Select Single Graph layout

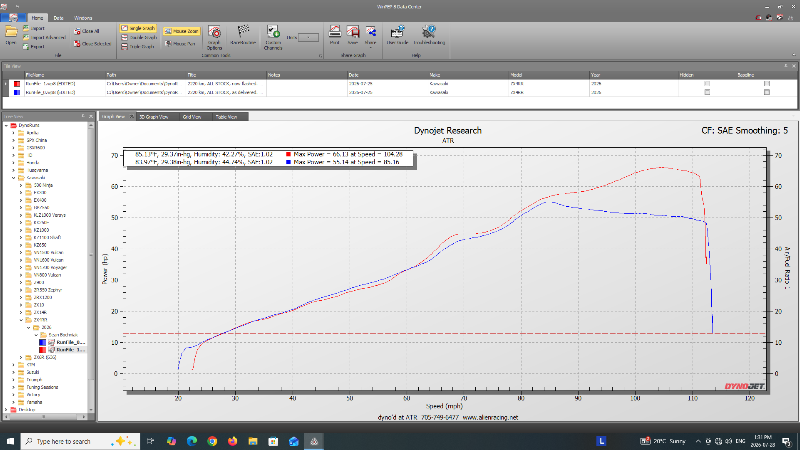point(138,28)
